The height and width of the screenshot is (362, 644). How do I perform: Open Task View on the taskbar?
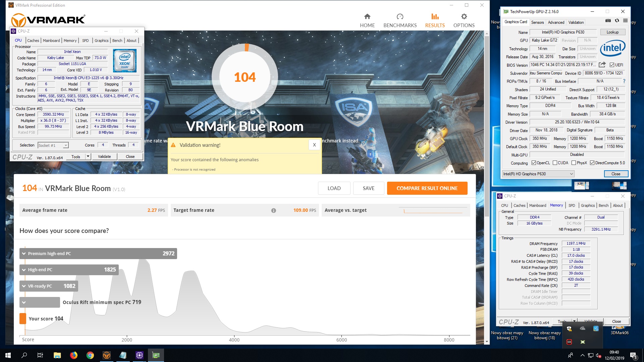pos(40,355)
